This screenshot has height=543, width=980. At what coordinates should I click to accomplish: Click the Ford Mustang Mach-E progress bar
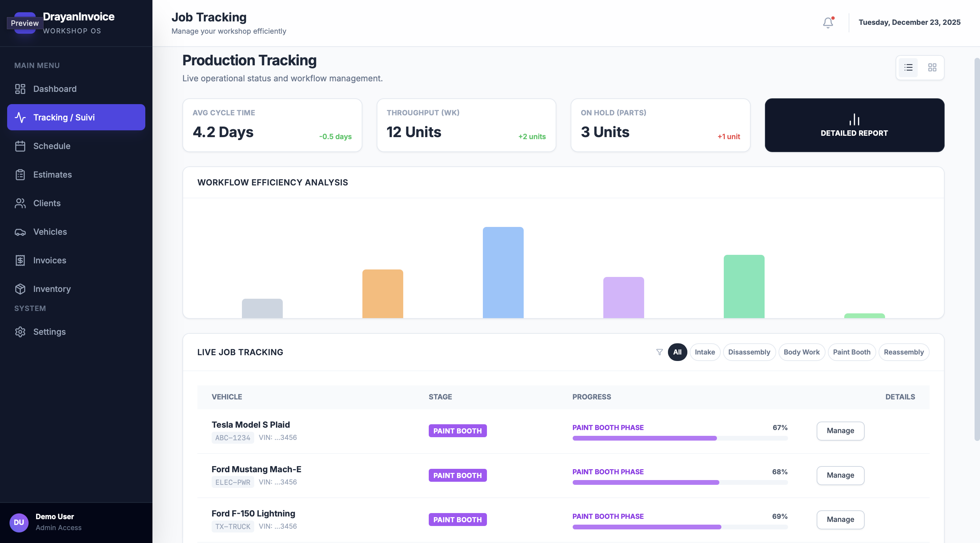point(680,482)
